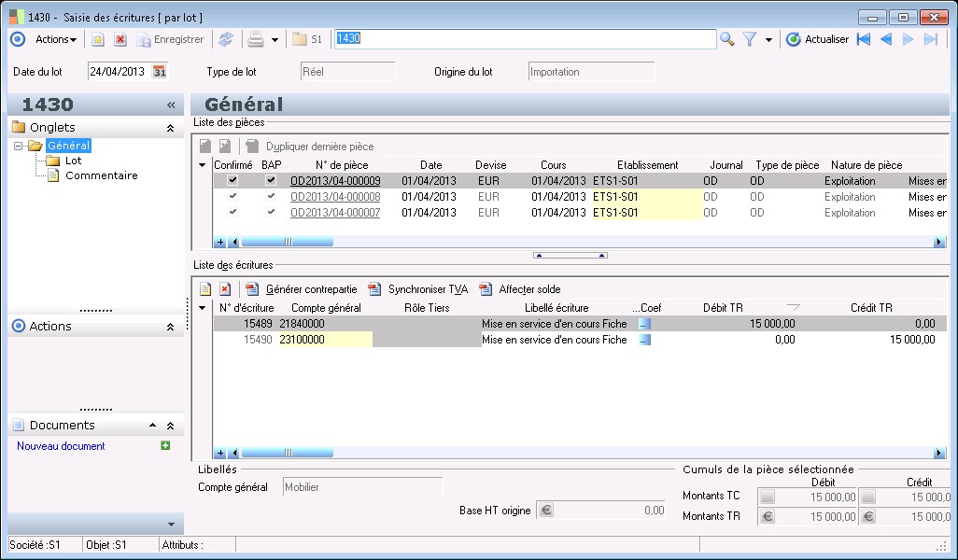The width and height of the screenshot is (958, 560).
Task: Collapse the Général tree node
Action: (x=19, y=146)
